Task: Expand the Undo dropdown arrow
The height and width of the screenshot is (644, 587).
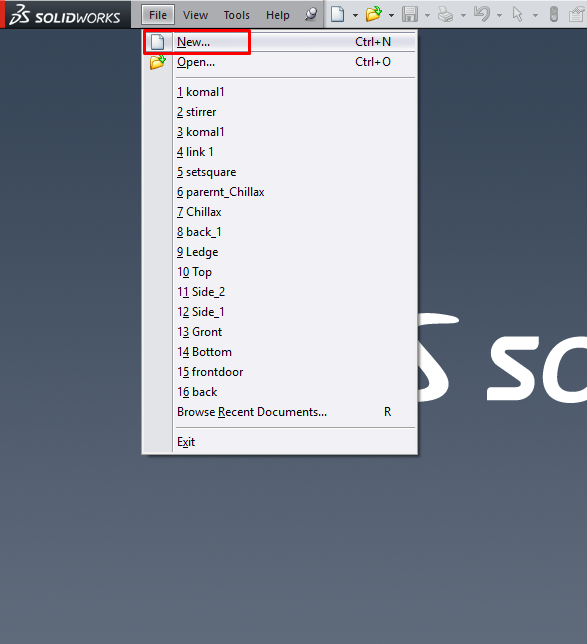Action: coord(500,16)
